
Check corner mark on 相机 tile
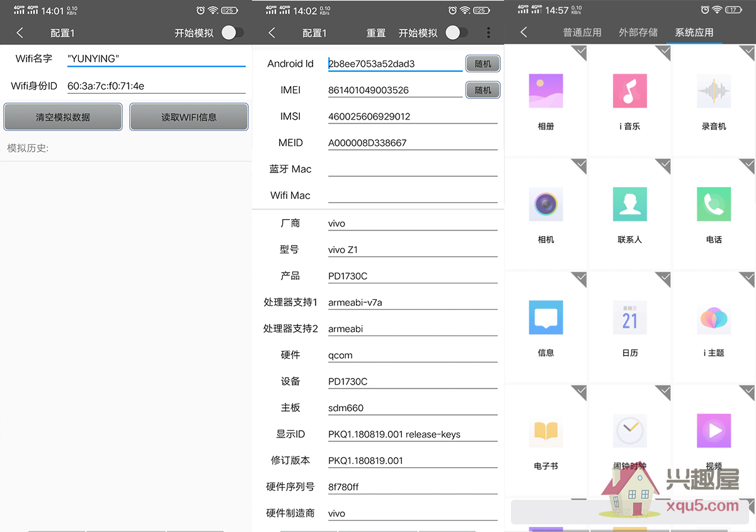coord(578,166)
